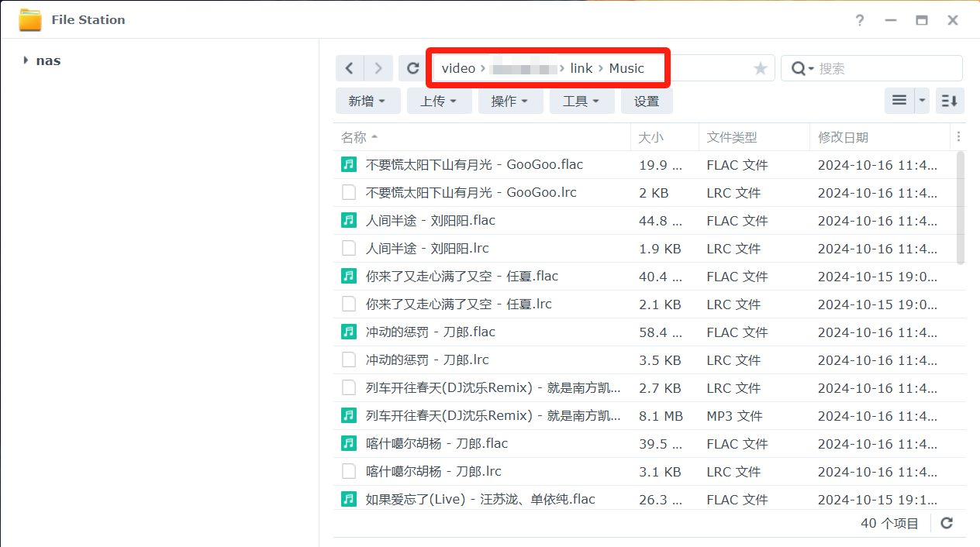Open the File Station help icon
The width and height of the screenshot is (980, 547).
coord(860,20)
